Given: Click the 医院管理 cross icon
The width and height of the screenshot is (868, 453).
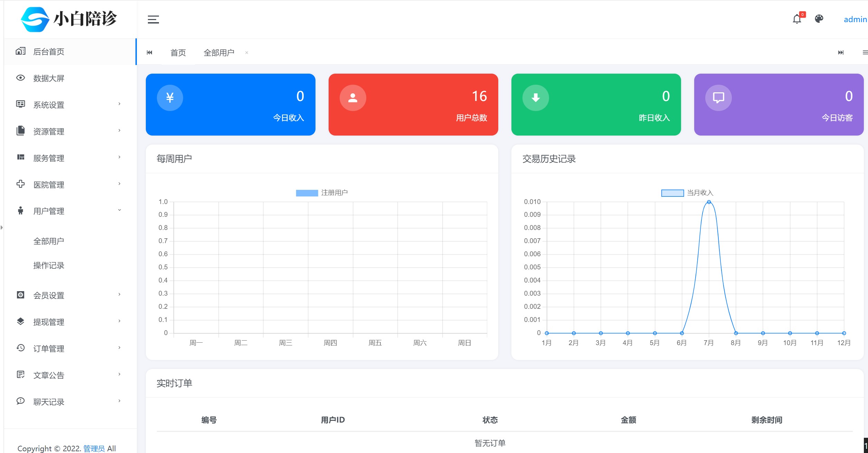Looking at the screenshot, I should click(21, 184).
